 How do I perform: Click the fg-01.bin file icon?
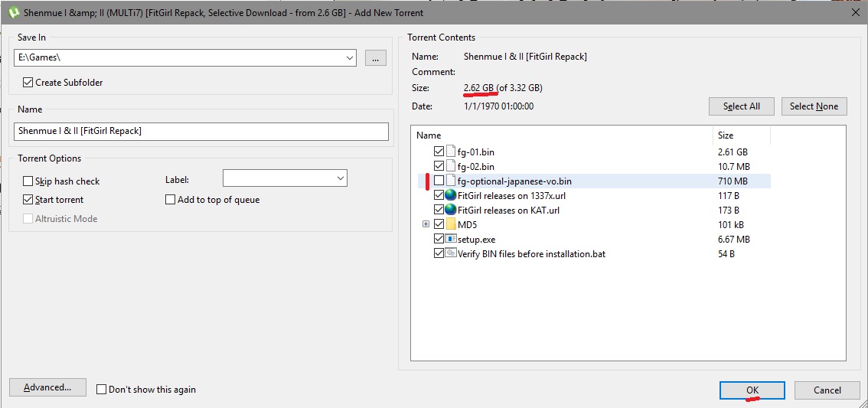coord(450,151)
